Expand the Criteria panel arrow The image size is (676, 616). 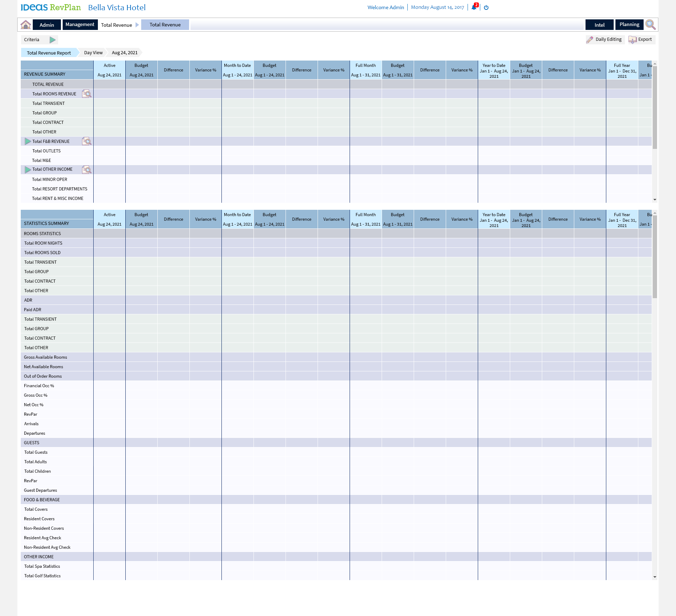point(52,40)
